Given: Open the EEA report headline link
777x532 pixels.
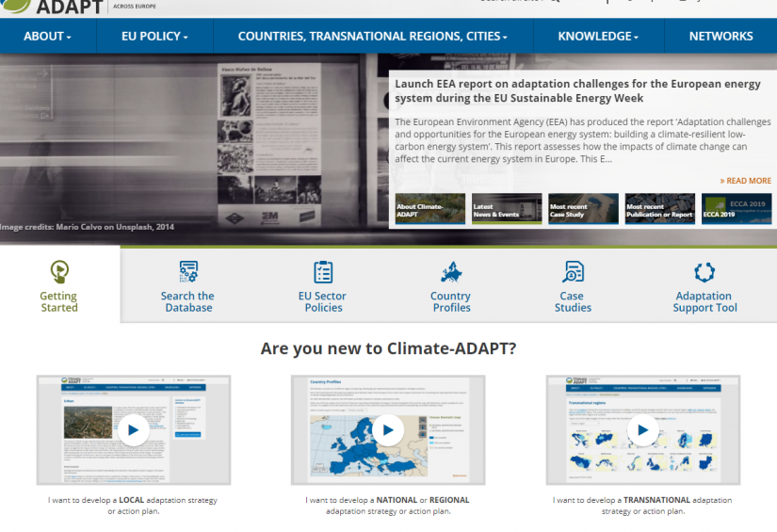Looking at the screenshot, I should coord(577,90).
